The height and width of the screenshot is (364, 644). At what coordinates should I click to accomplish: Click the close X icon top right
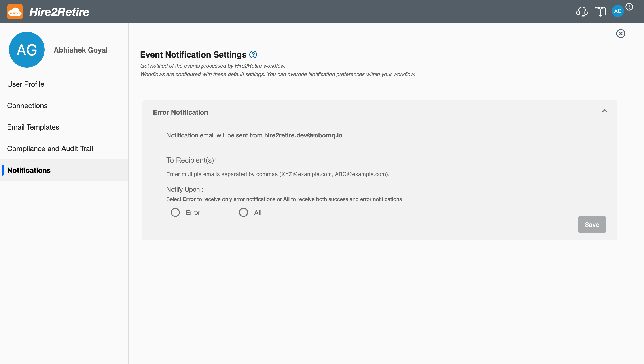[x=621, y=34]
